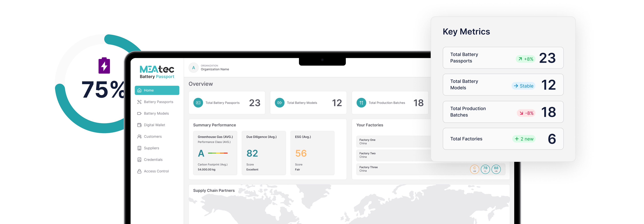Click the Credentials checklist icon

tap(139, 159)
